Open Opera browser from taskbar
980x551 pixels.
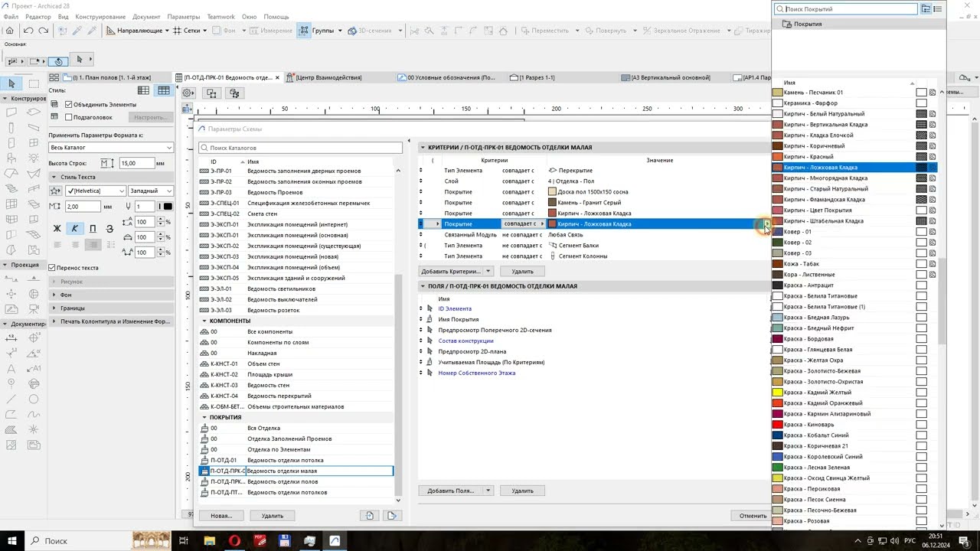(234, 541)
